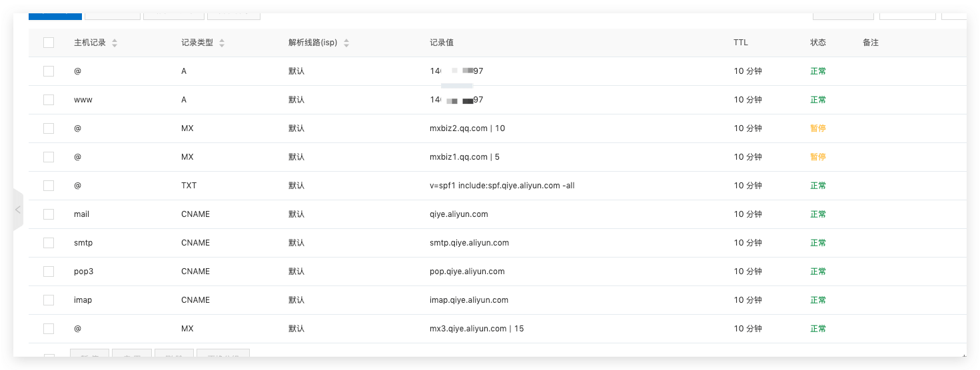Click the mx3.qiye.aliyun.com MX record value

coord(476,329)
